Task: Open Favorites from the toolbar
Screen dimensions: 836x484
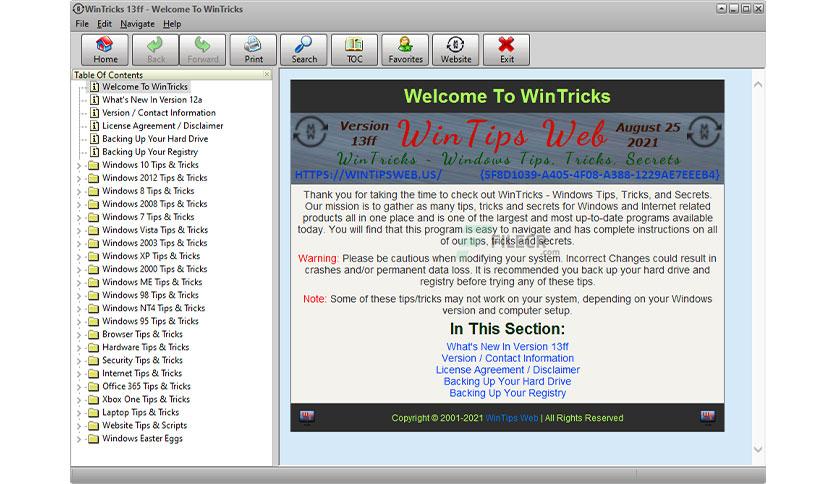Action: click(405, 50)
